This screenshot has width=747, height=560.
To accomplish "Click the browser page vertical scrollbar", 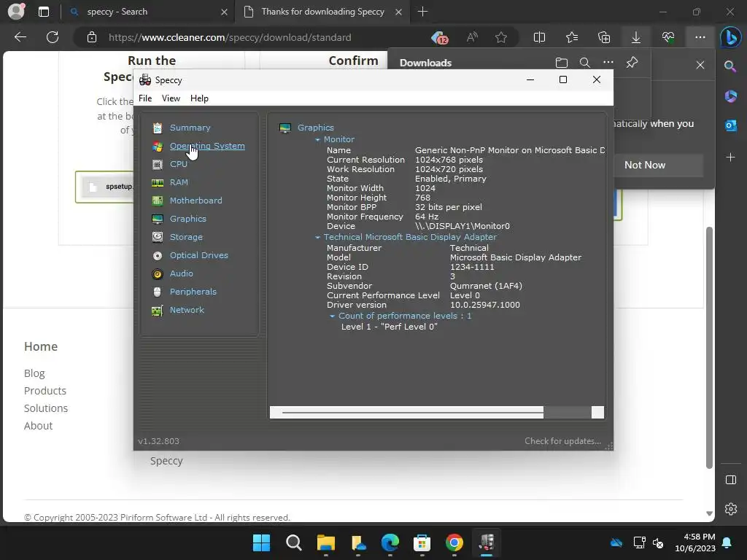I will coord(709,348).
